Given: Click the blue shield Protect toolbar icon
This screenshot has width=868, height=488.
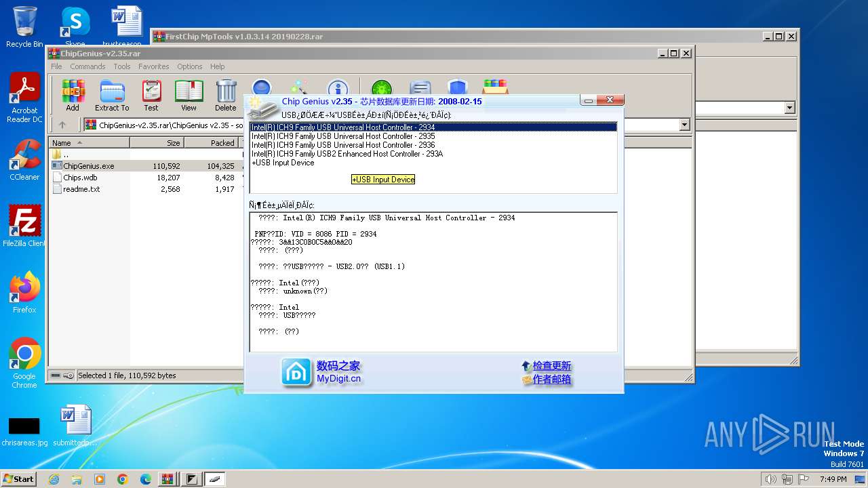Looking at the screenshot, I should [458, 89].
